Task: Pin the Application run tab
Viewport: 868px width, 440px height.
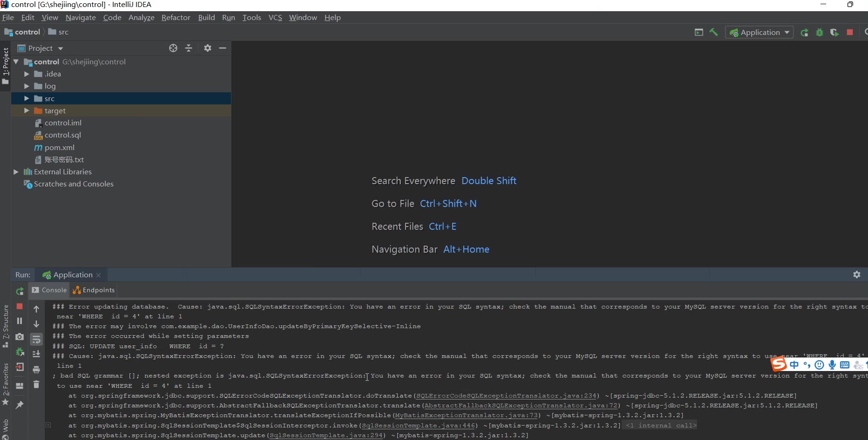Action: pos(20,405)
